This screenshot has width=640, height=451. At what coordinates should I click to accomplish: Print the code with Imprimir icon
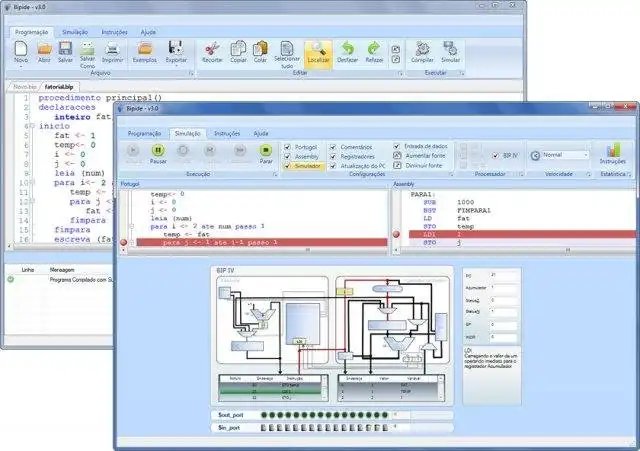(112, 52)
